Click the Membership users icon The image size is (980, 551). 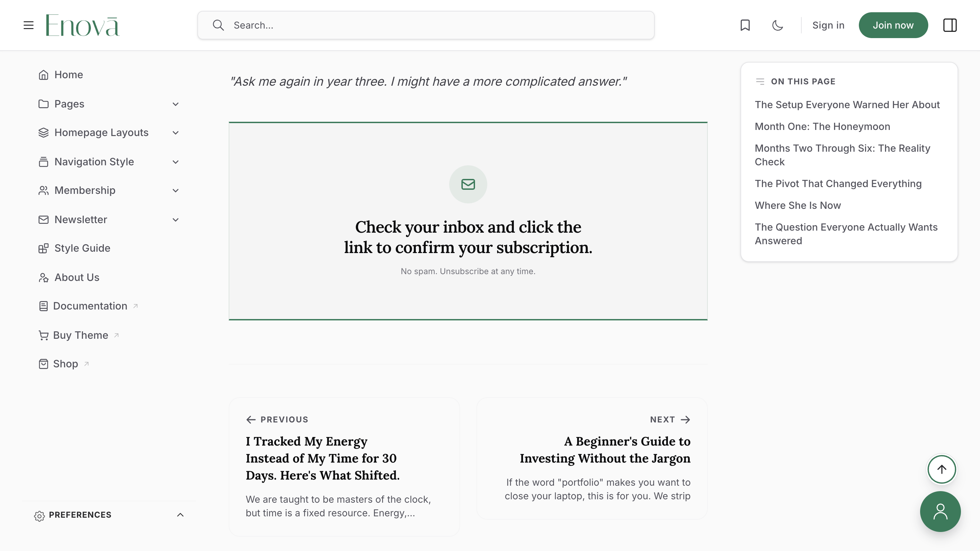(x=43, y=190)
